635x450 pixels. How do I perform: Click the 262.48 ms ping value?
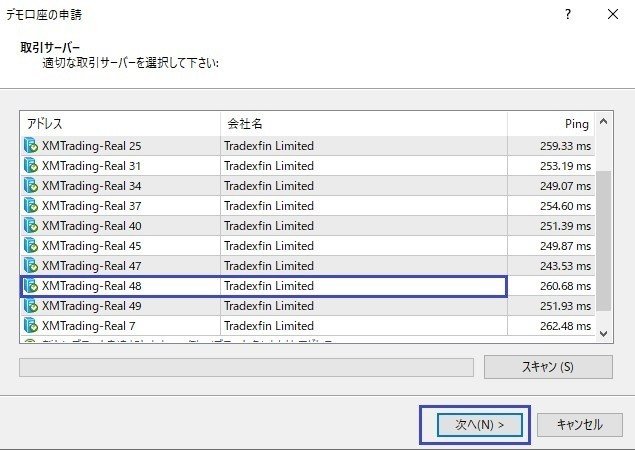pyautogui.click(x=565, y=326)
